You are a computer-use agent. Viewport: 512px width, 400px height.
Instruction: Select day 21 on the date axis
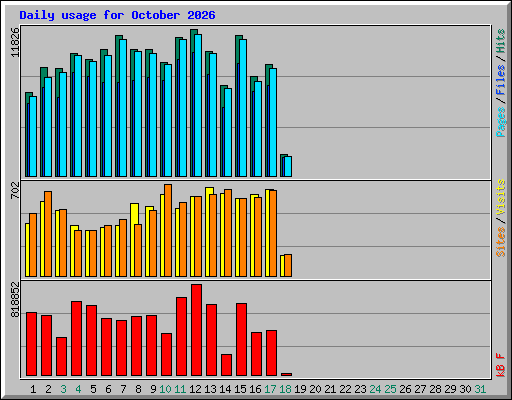click(x=330, y=389)
